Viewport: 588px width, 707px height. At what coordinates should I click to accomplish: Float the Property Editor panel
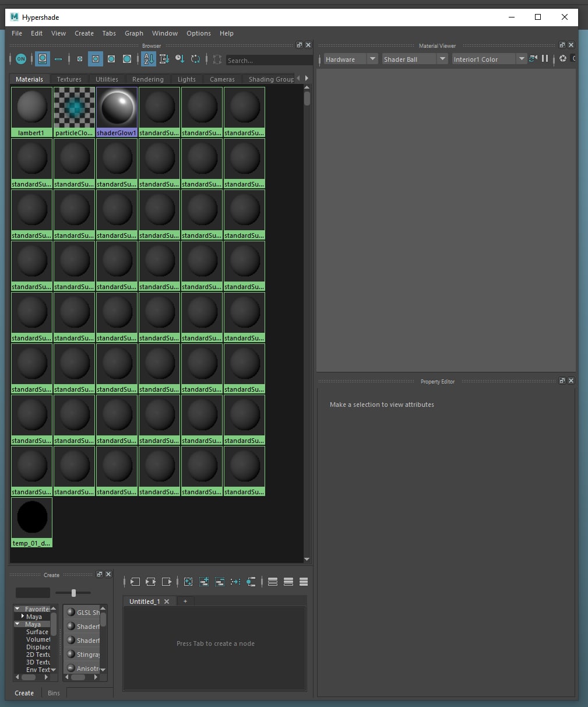pyautogui.click(x=562, y=381)
